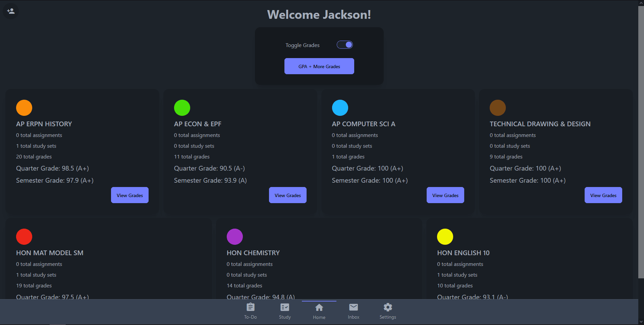Open Settings gear icon
Viewport: 644px width, 325px height.
[388, 307]
